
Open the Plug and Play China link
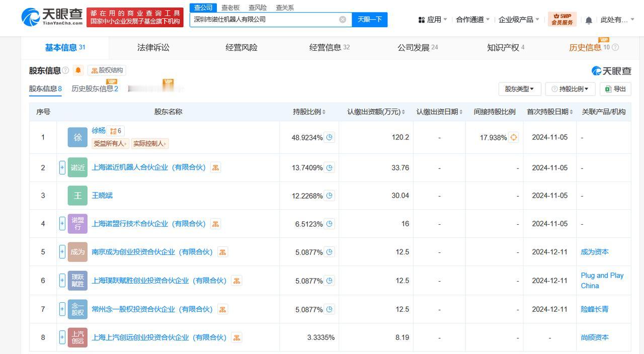click(602, 281)
